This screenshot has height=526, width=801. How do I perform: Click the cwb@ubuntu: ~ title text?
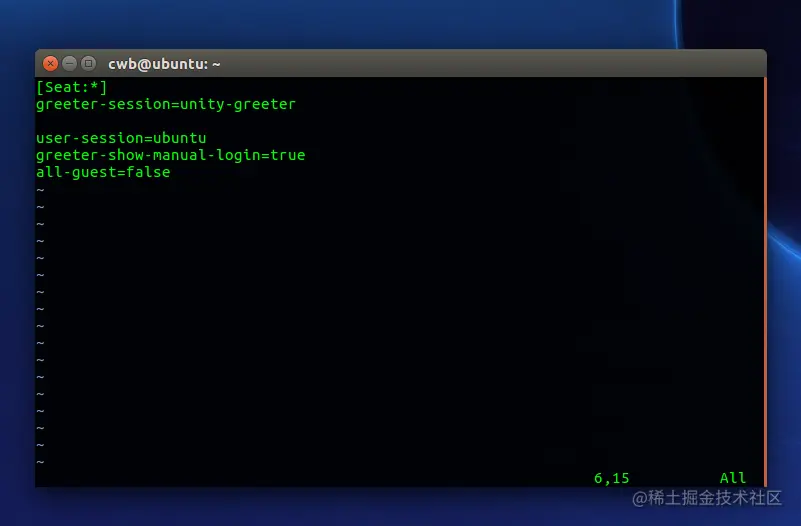pyautogui.click(x=164, y=64)
